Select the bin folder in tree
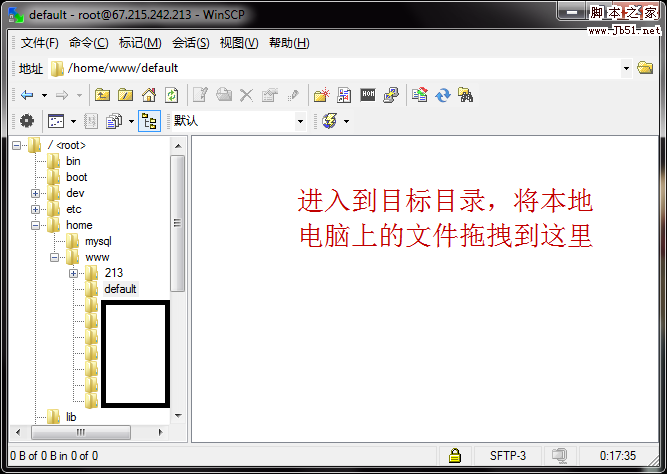The height and width of the screenshot is (474, 667). [73, 161]
